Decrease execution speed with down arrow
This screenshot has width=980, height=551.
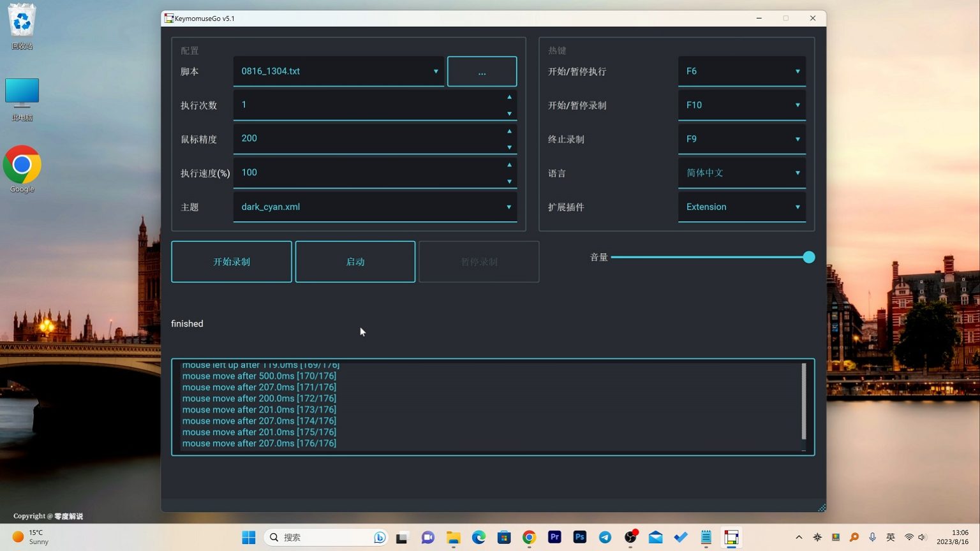click(509, 181)
